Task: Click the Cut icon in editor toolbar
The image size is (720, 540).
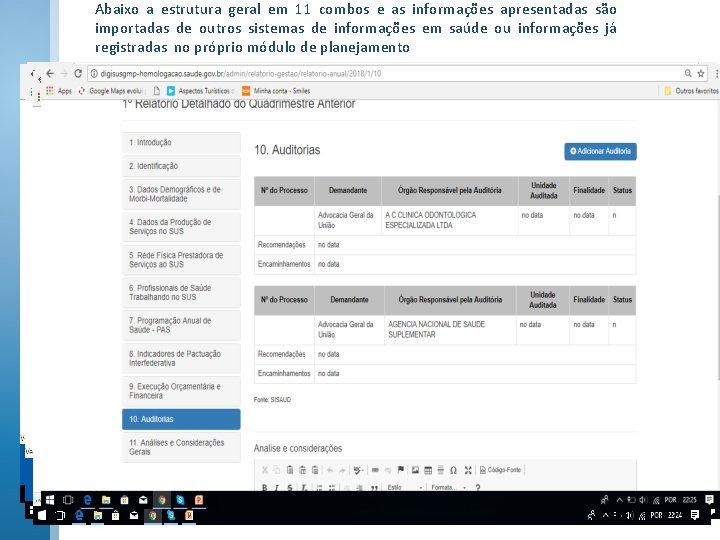Action: [264, 470]
